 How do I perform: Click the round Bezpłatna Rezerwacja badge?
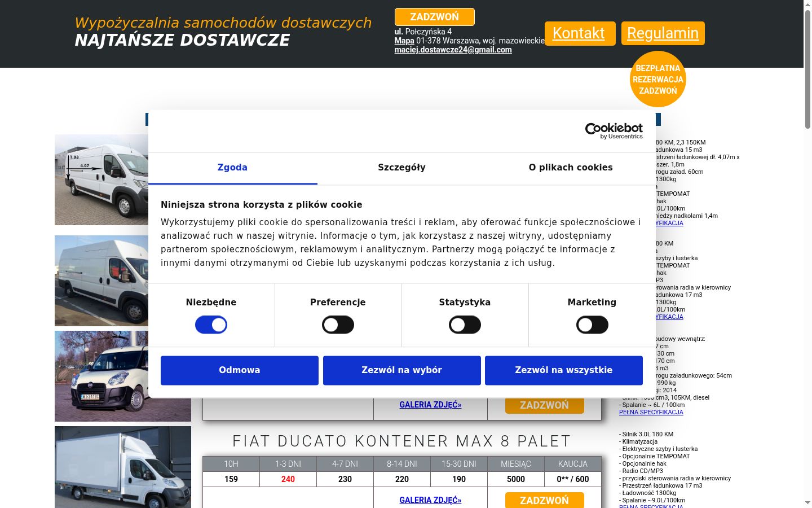[658, 79]
